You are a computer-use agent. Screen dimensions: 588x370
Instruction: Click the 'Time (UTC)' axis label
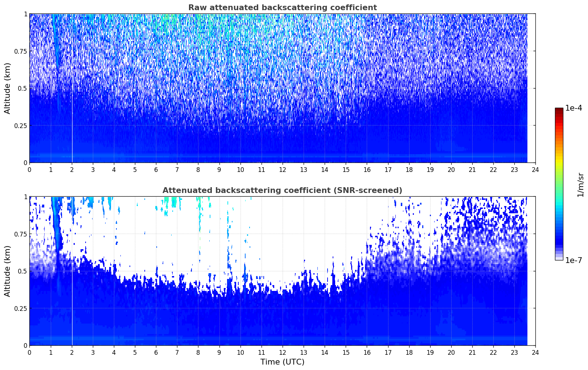pyautogui.click(x=282, y=362)
